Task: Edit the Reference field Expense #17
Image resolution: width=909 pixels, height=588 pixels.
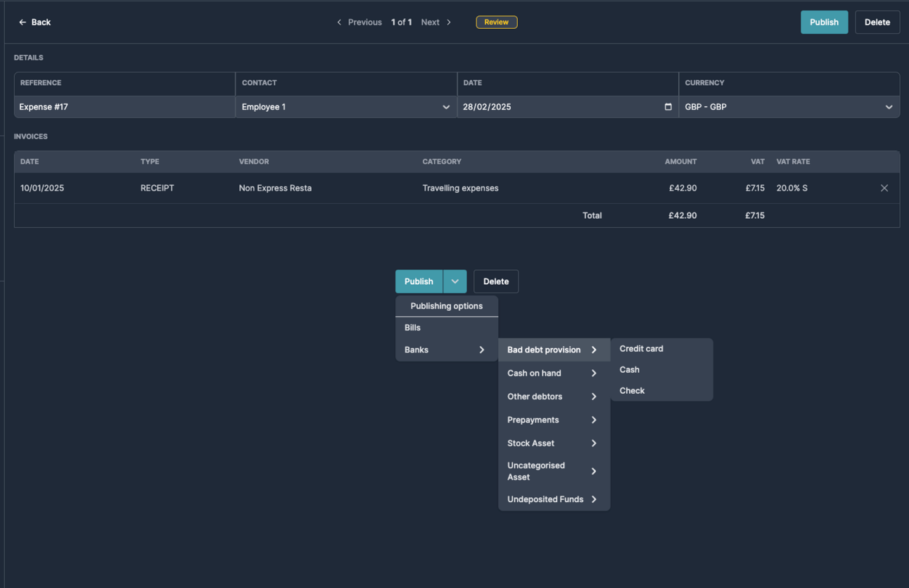Action: point(125,107)
